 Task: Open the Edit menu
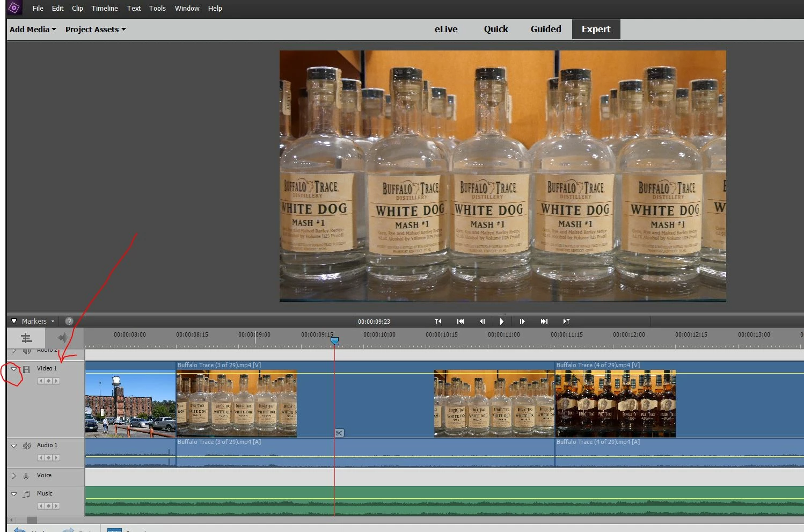click(57, 8)
